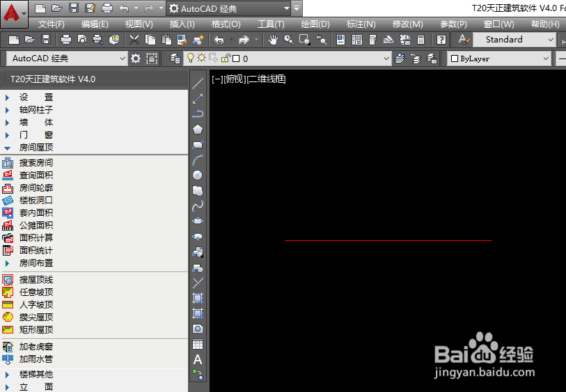
Task: Click the Save icon in quick access toolbar
Action: [x=74, y=8]
